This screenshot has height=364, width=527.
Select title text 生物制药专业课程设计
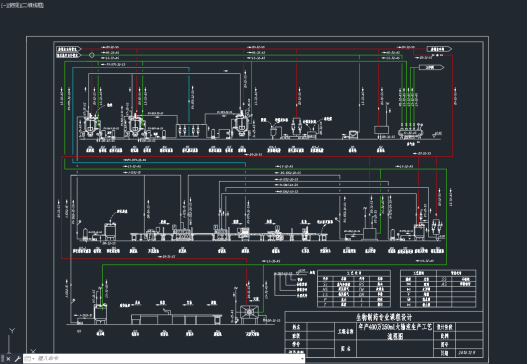[384, 317]
